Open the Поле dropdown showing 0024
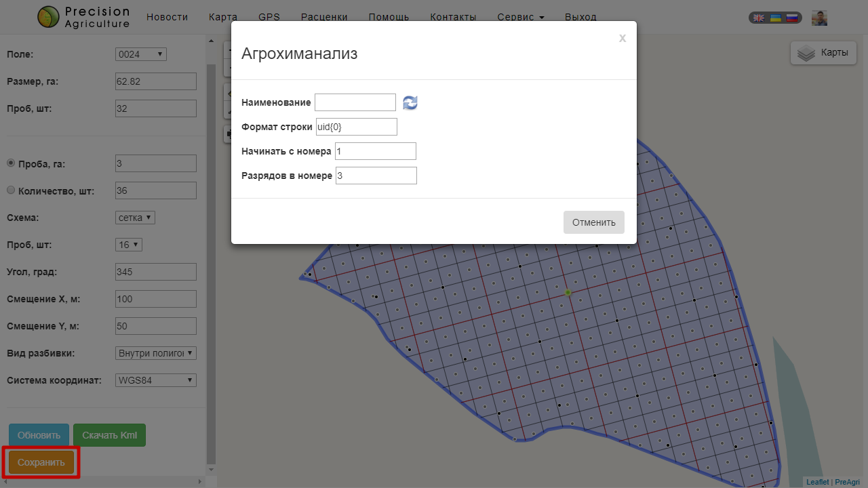Viewport: 868px width, 488px height. click(140, 54)
